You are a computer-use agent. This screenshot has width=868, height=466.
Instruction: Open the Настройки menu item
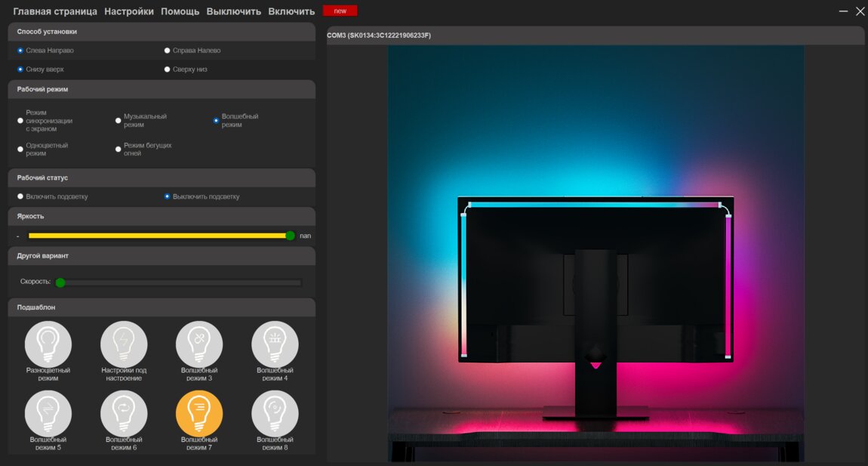coord(129,11)
